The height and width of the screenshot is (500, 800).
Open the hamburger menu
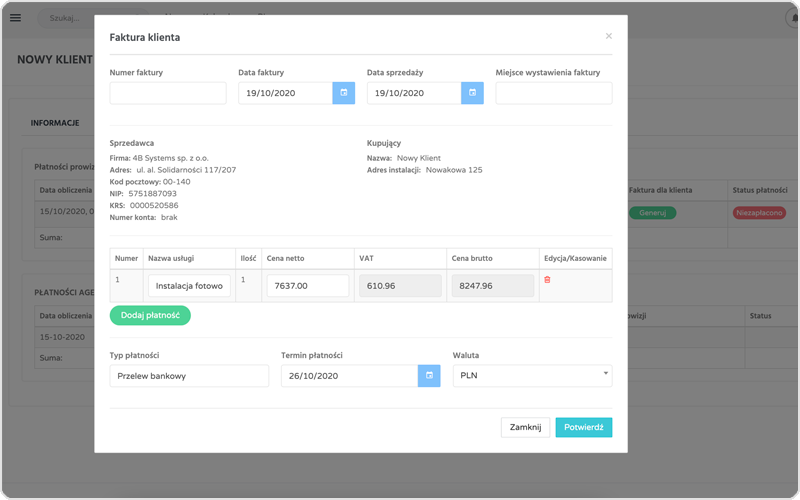15,18
